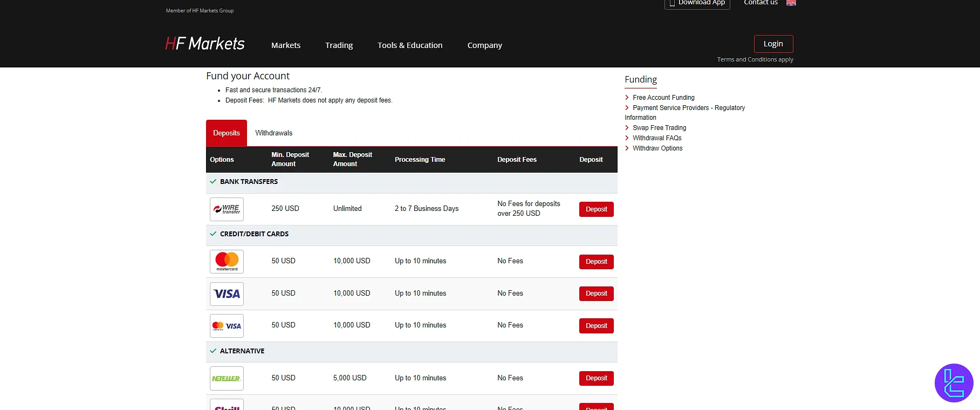Click the UK flag language icon
The image size is (980, 410).
tap(791, 3)
